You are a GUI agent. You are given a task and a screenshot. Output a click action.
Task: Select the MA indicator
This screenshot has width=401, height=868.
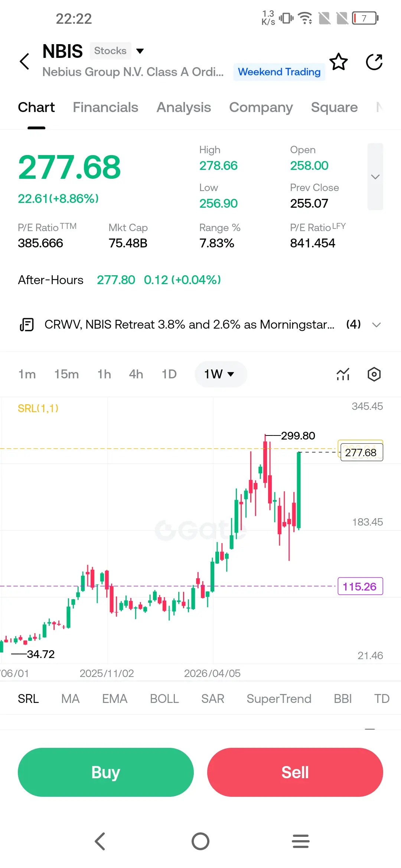71,699
